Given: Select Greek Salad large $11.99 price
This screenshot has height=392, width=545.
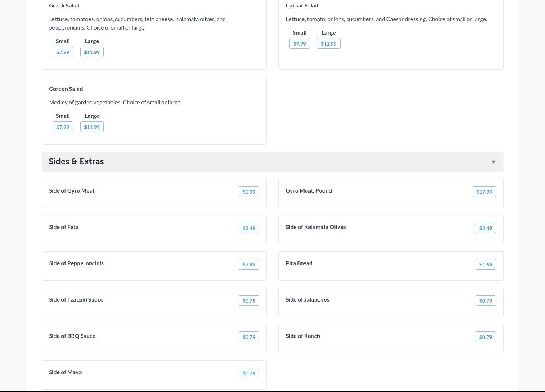Looking at the screenshot, I should [92, 52].
